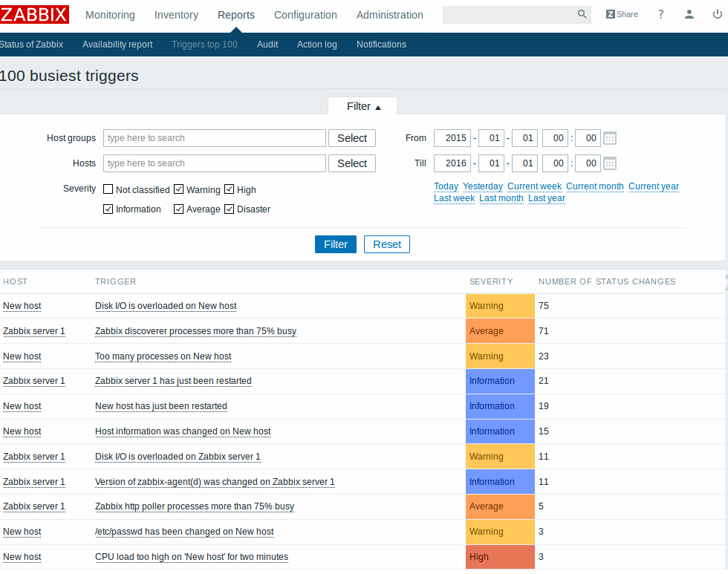The image size is (728, 574).
Task: Open the Configuration menu
Action: pos(305,15)
